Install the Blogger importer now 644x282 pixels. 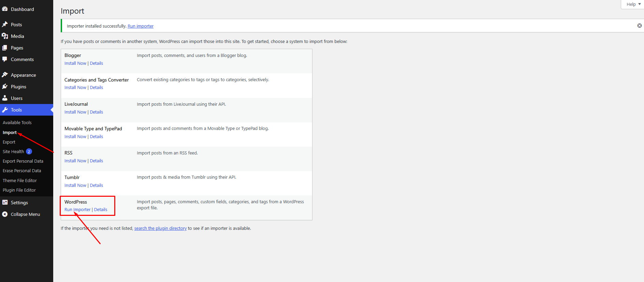coord(75,63)
